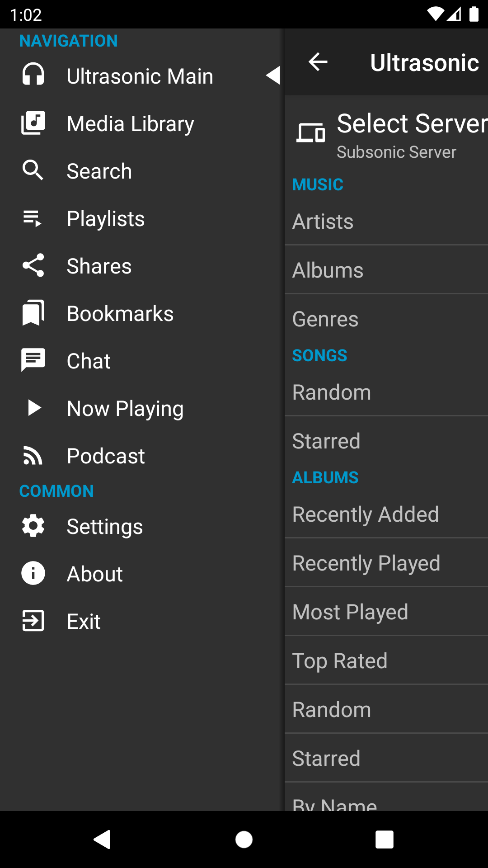This screenshot has height=868, width=488.
Task: Show Recently Added albums
Action: click(x=386, y=514)
